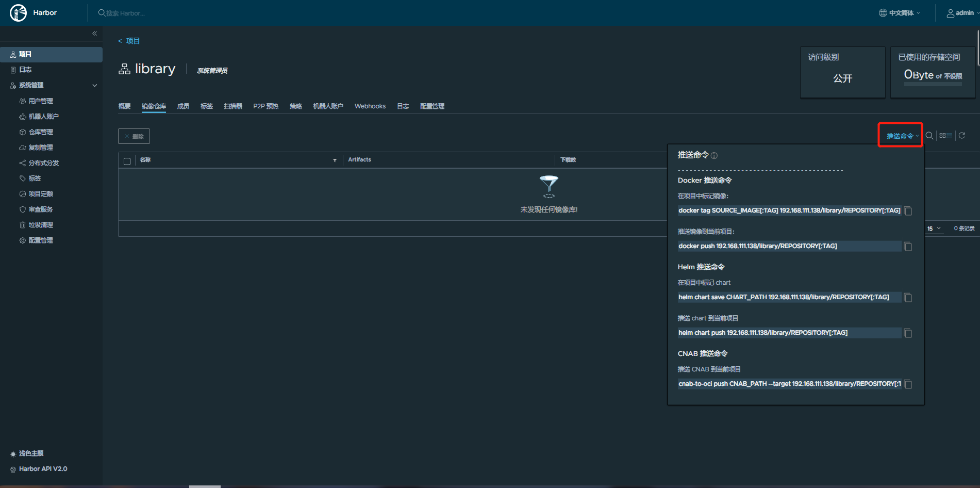The image size is (980, 488).
Task: Sort by Artifacts column header
Action: click(x=359, y=160)
